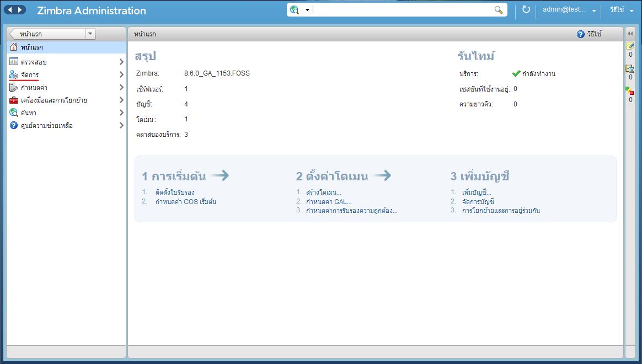Expand the กำหนดค่า row chevron
This screenshot has height=364, width=642.
[121, 87]
